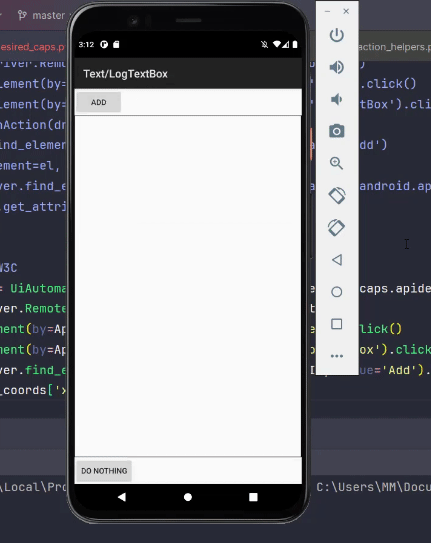
Task: Switch to the action_helpers.py editor tab
Action: [x=394, y=47]
